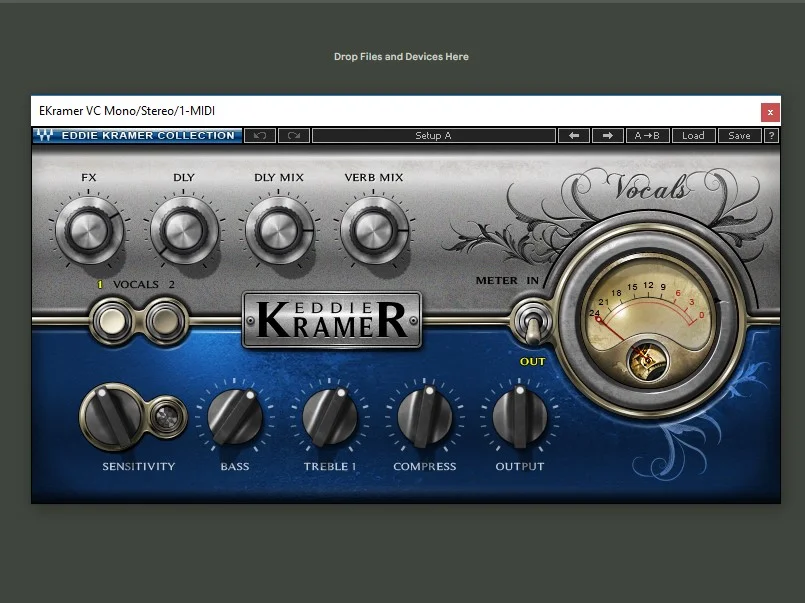Click the METER IN label
This screenshot has width=805, height=603.
pos(507,281)
